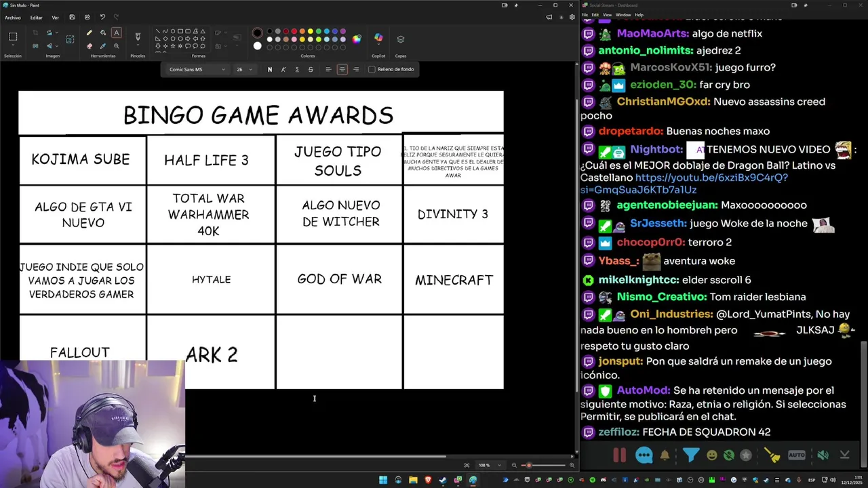Select the Fill bucket tool
Viewport: 868px width, 488px height.
point(103,33)
